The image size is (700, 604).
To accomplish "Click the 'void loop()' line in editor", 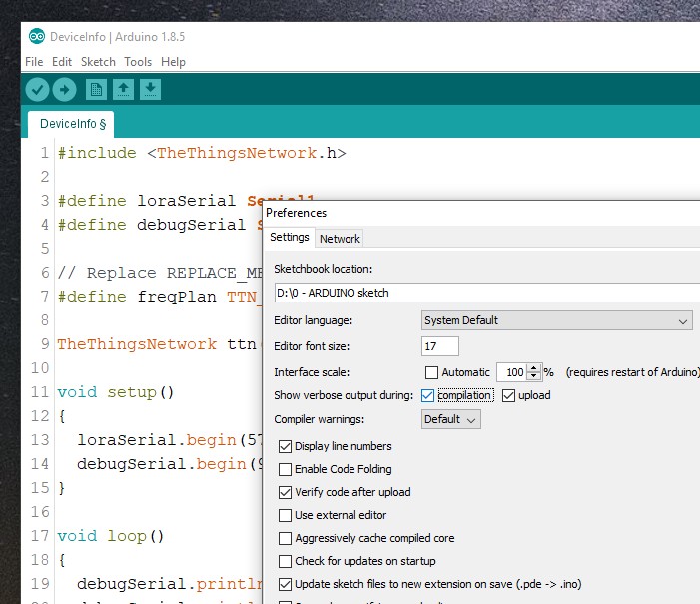I will click(110, 536).
